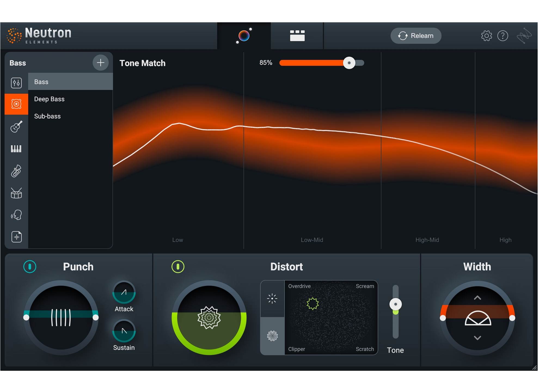539x392 pixels.
Task: Click the Punch dial left handle
Action: pyautogui.click(x=26, y=317)
